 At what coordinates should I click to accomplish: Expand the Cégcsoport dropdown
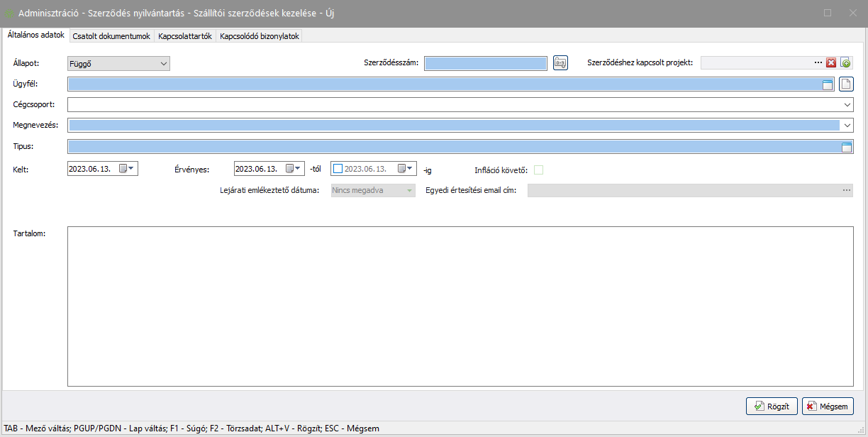coord(847,105)
